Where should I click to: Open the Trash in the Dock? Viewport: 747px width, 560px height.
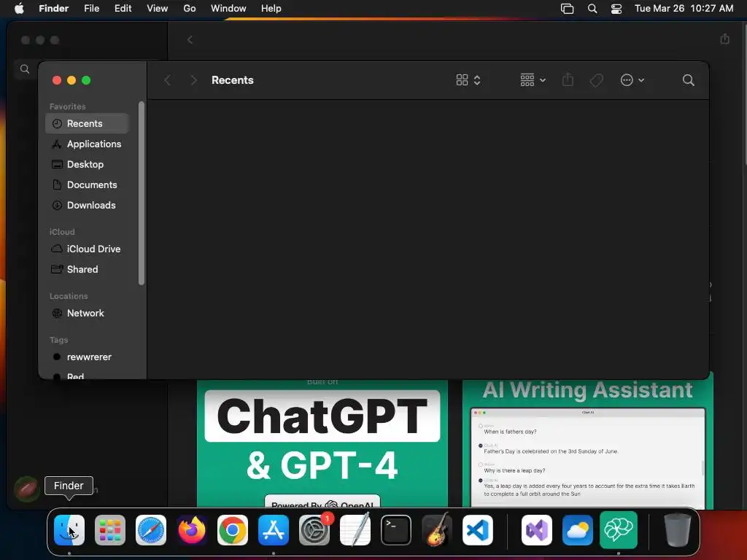678,530
